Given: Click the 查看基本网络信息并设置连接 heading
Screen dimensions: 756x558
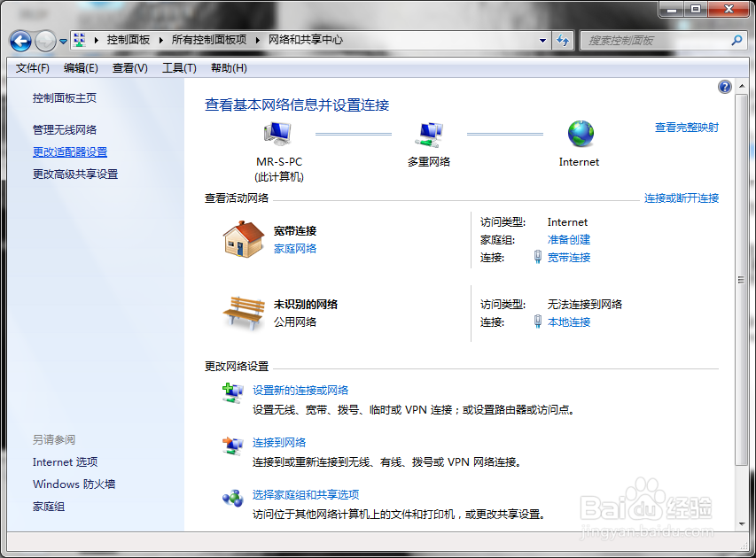Looking at the screenshot, I should pos(297,105).
